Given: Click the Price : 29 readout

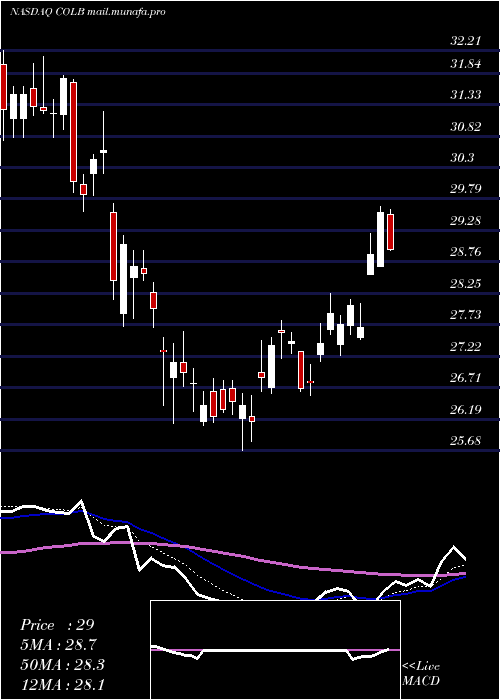Looking at the screenshot, I should pos(57,625).
